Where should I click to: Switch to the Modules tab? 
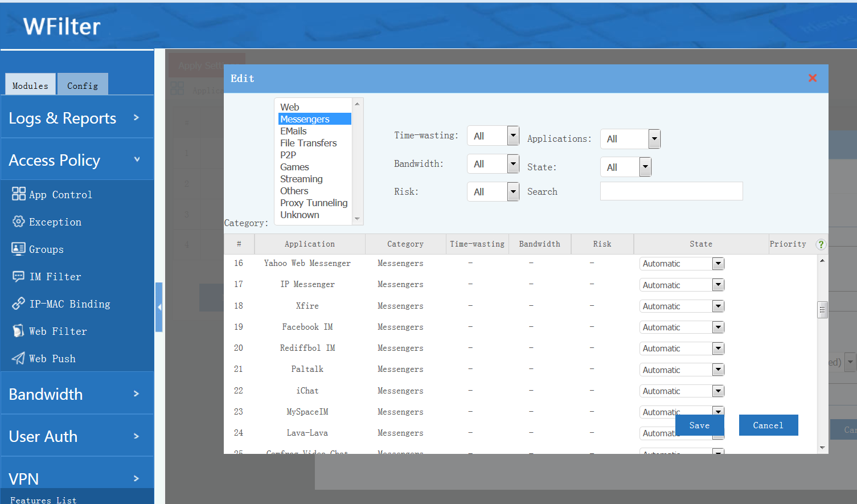pyautogui.click(x=30, y=85)
